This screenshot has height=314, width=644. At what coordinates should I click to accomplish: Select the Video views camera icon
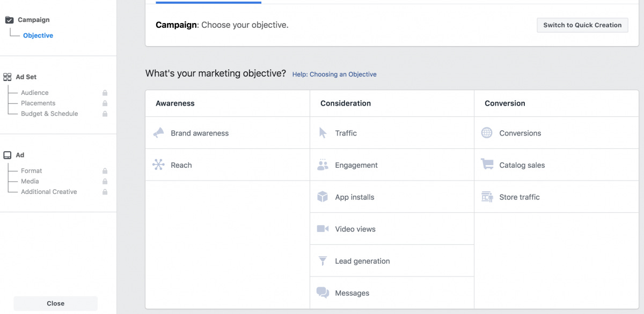point(323,229)
